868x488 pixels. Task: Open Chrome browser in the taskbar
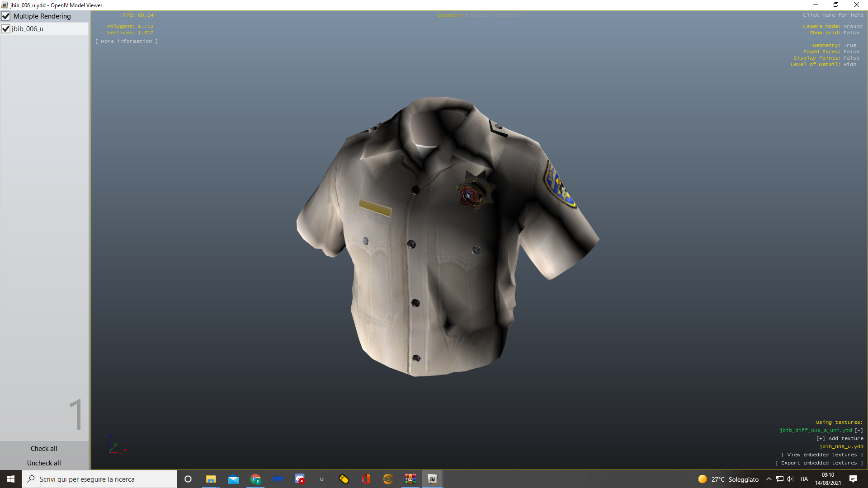pyautogui.click(x=255, y=479)
